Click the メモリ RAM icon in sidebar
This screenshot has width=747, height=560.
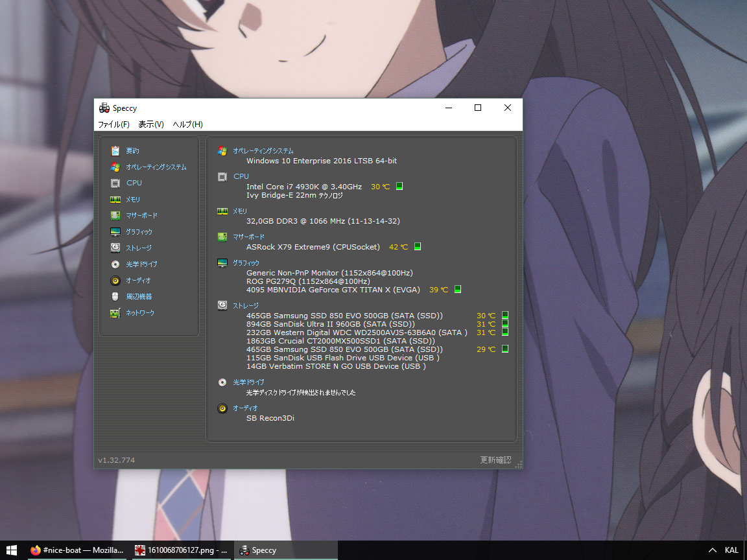tap(115, 200)
